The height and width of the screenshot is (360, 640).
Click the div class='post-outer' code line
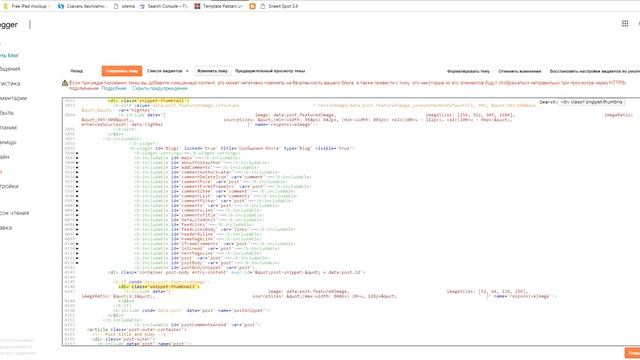point(124,339)
